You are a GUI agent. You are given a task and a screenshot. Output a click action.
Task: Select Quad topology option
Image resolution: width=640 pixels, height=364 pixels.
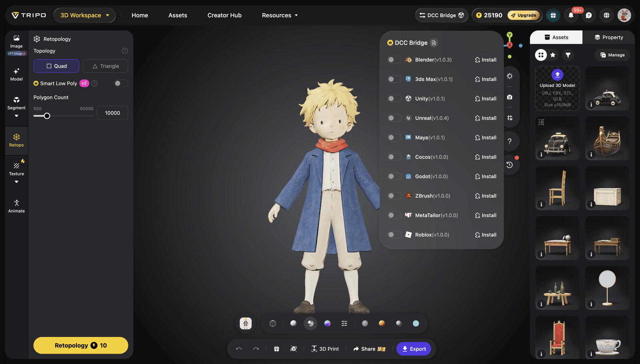click(x=56, y=66)
